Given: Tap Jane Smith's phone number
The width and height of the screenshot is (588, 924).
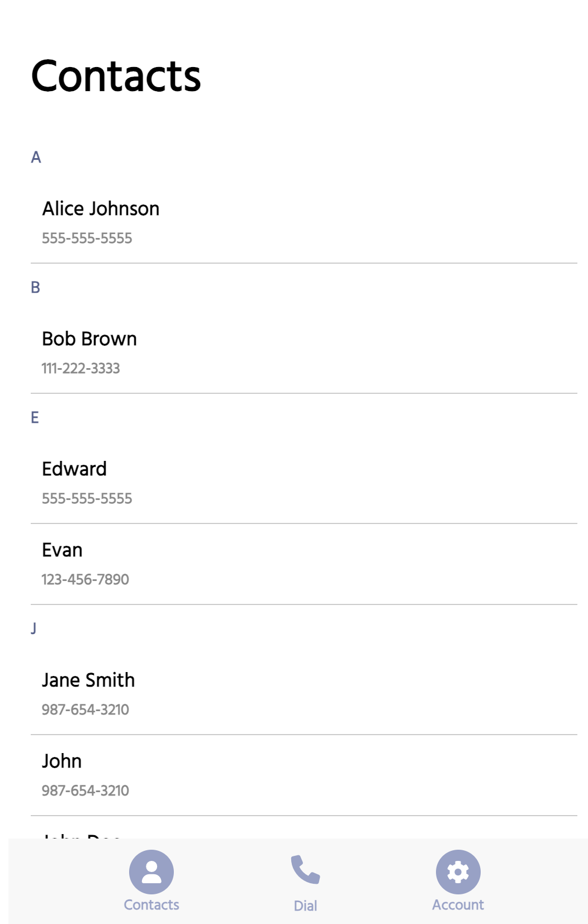Looking at the screenshot, I should click(86, 710).
